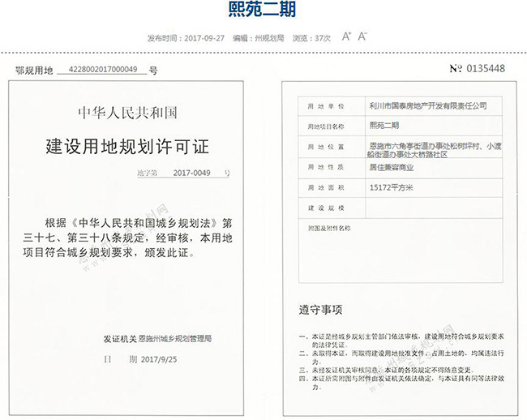The image size is (527, 420).
Task: Click land use type 居住兼容商业
Action: coord(392,167)
